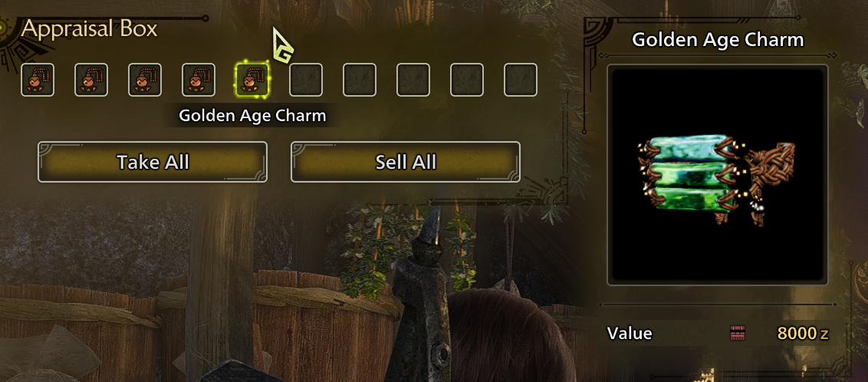Click the highlighted fifth Golden Age Charm
This screenshot has width=868, height=382.
(252, 80)
